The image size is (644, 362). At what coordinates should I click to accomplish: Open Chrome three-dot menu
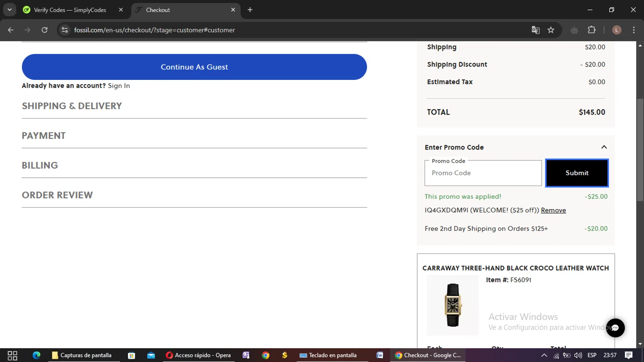pyautogui.click(x=634, y=30)
